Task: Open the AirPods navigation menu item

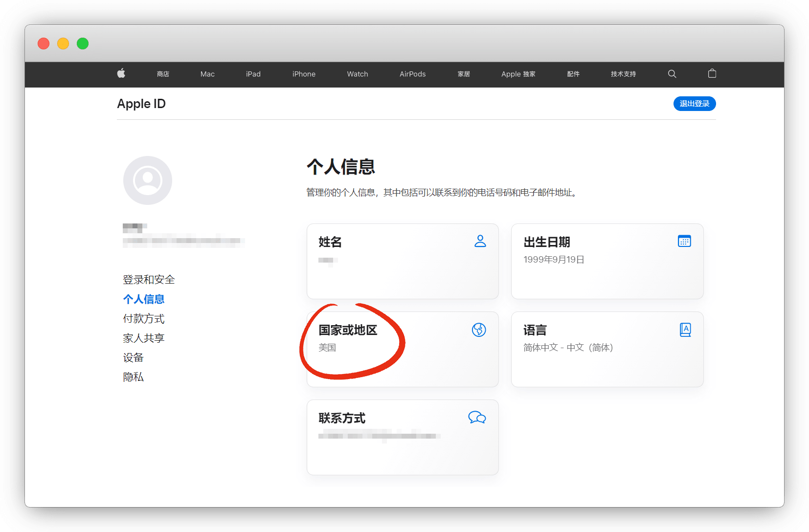Action: click(412, 74)
